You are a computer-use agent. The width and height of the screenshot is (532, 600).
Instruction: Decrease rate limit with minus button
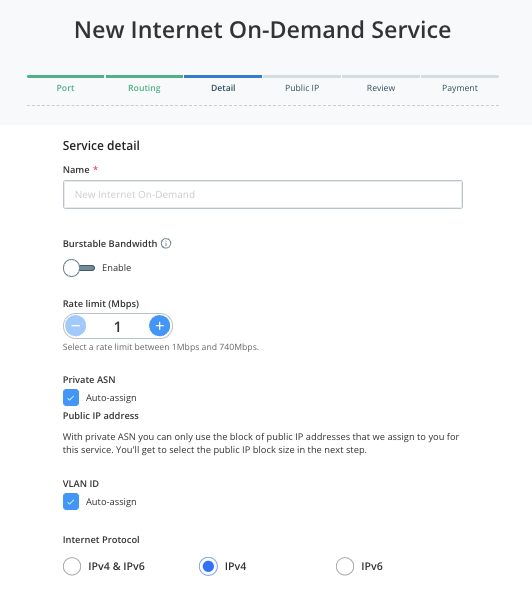(x=75, y=326)
